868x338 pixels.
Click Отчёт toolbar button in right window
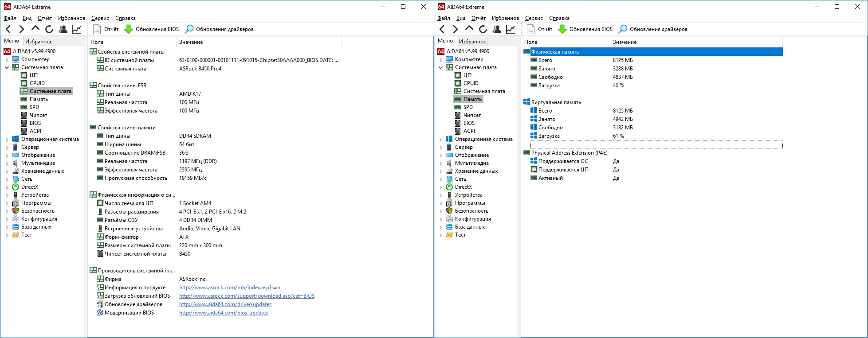click(539, 29)
